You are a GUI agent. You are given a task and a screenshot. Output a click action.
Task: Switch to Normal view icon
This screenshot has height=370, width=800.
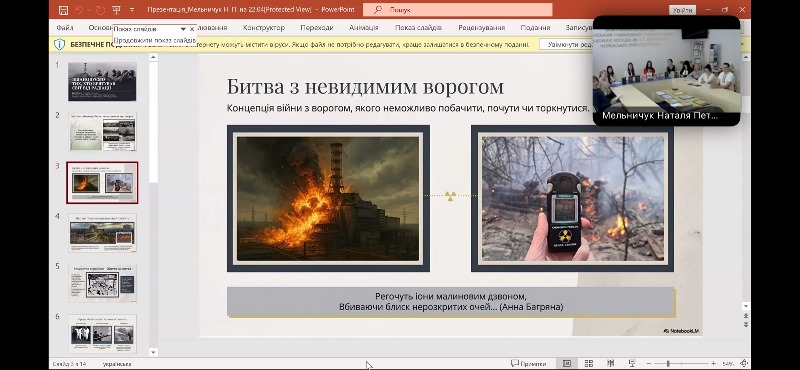[x=567, y=364]
